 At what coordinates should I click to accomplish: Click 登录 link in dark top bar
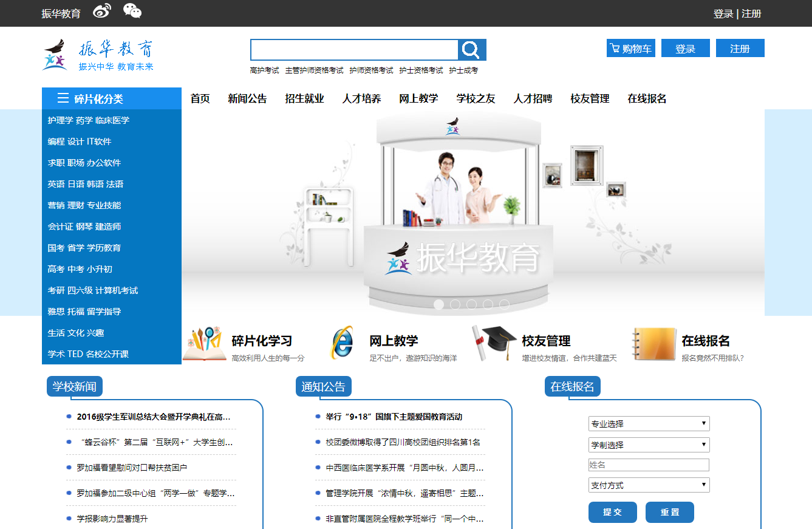[723, 13]
